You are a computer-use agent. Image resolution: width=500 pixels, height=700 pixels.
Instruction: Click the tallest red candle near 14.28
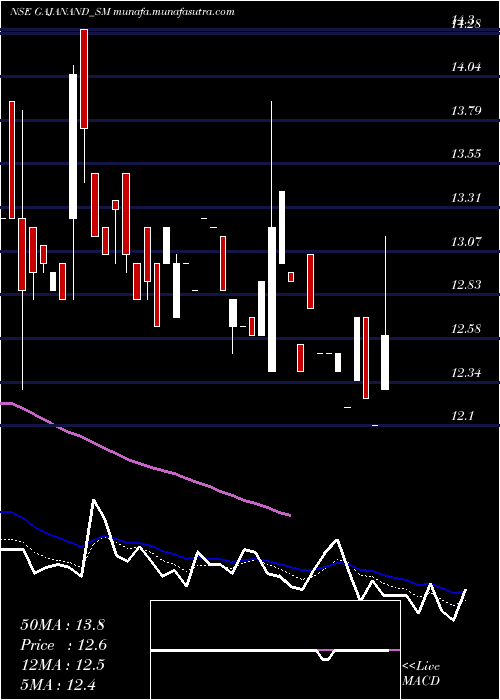pos(84,79)
